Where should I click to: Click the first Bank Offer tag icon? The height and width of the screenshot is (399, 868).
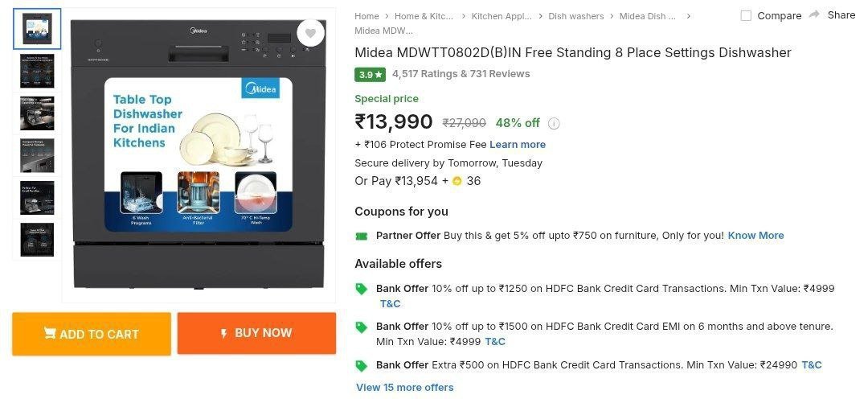pos(362,289)
